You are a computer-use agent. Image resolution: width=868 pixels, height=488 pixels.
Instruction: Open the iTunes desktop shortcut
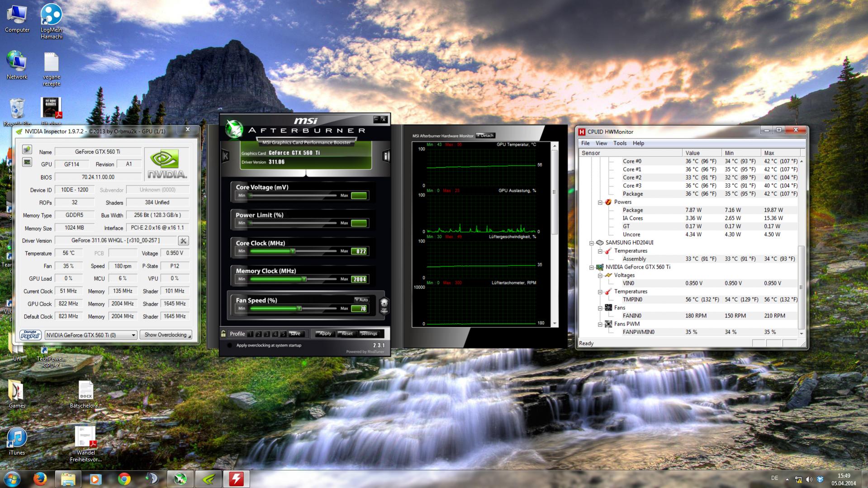(x=17, y=441)
